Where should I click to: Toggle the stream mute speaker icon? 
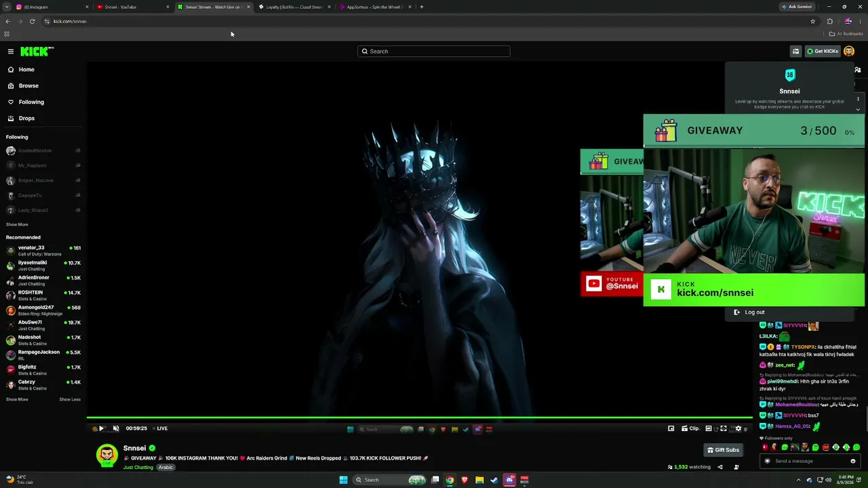click(116, 428)
